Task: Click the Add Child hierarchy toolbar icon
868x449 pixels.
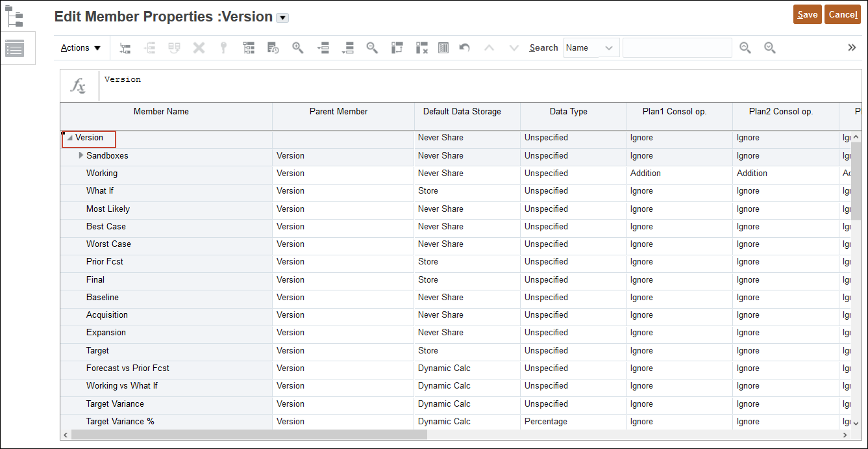Action: click(125, 47)
